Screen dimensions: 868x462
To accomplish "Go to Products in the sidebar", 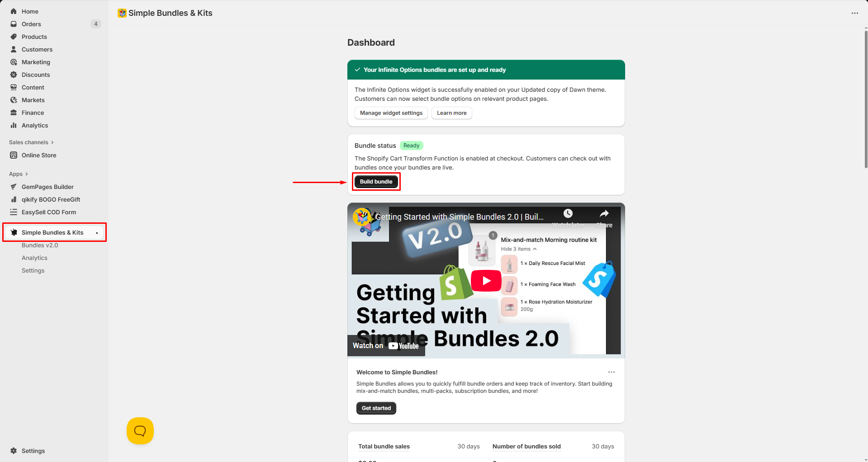I will [34, 37].
